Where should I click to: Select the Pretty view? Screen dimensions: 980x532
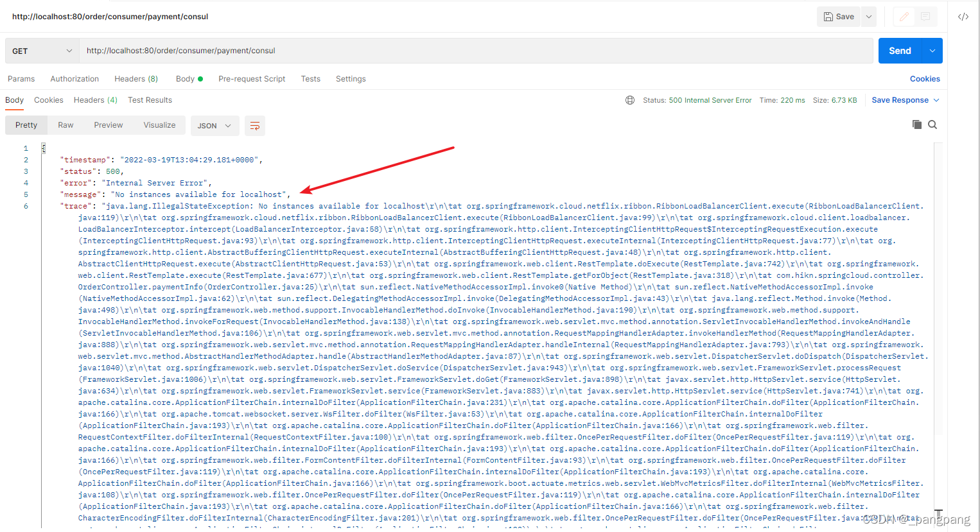coord(26,125)
